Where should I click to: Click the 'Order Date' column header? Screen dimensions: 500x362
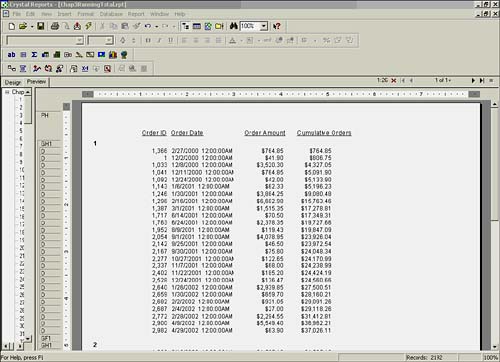[187, 133]
